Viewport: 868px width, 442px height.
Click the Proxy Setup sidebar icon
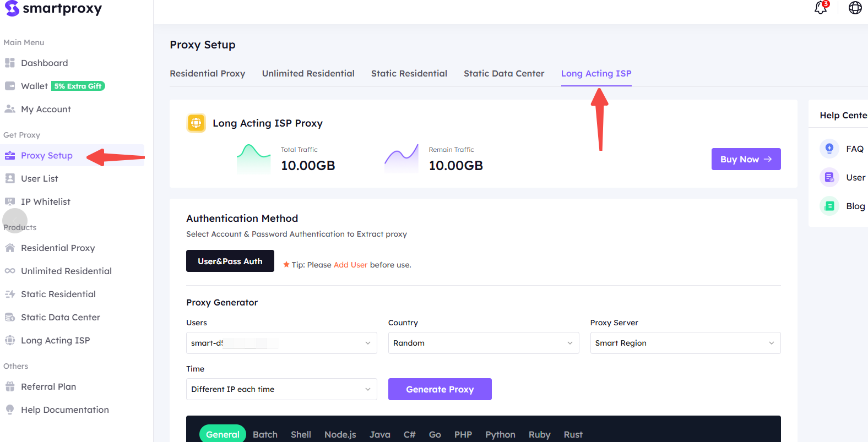click(x=10, y=155)
